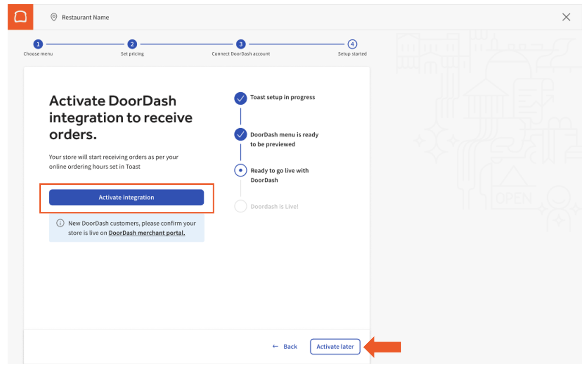Select the location pin next to Restaurant Name
This screenshot has height=371, width=588.
tap(54, 17)
